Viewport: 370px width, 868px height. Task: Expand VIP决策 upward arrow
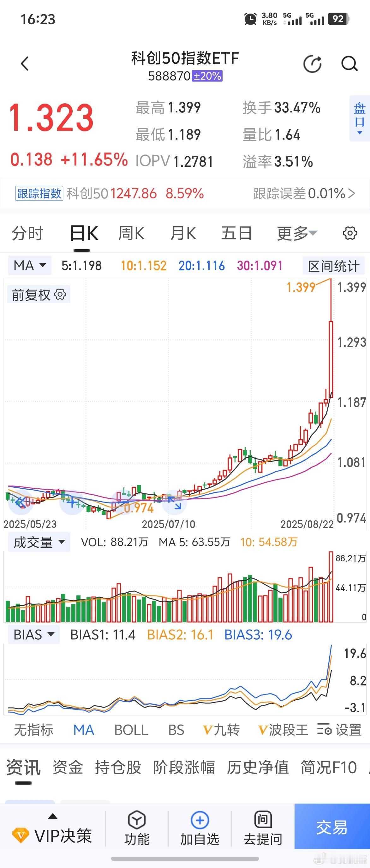coord(52,817)
